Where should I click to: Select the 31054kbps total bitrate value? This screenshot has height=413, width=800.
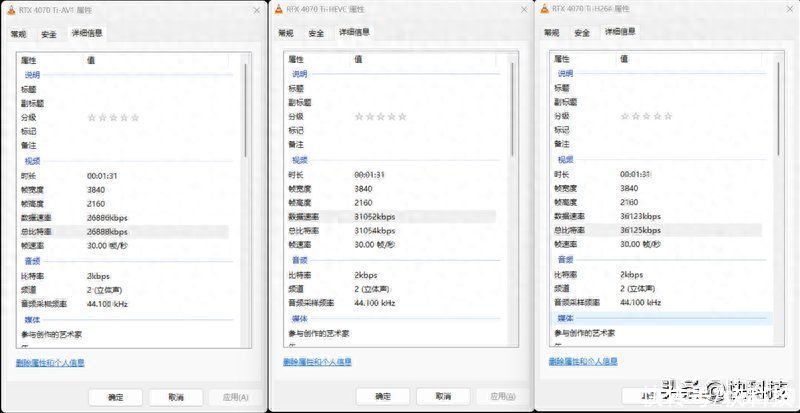[x=374, y=231]
